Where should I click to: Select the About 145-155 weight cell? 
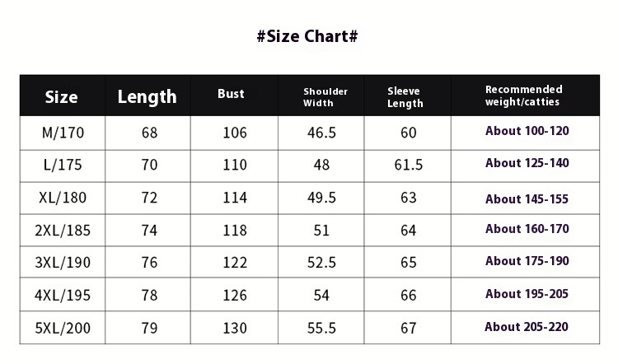[527, 198]
